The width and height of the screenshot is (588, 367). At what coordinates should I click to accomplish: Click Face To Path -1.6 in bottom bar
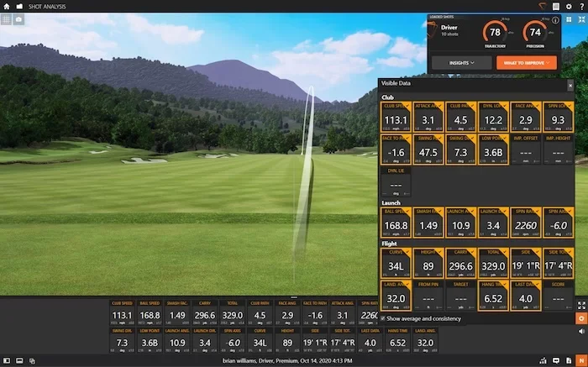point(315,312)
